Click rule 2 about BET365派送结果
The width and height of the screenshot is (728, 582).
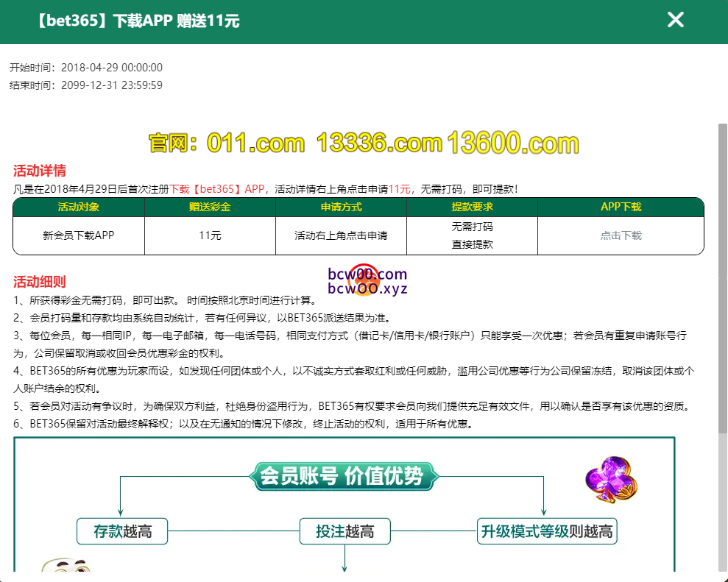click(203, 318)
